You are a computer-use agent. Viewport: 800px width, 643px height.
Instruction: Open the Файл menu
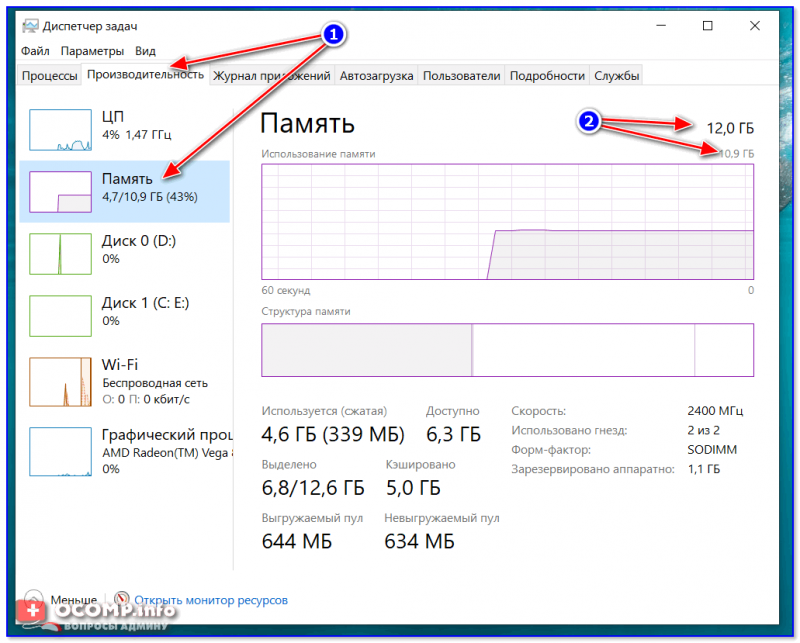coord(35,51)
